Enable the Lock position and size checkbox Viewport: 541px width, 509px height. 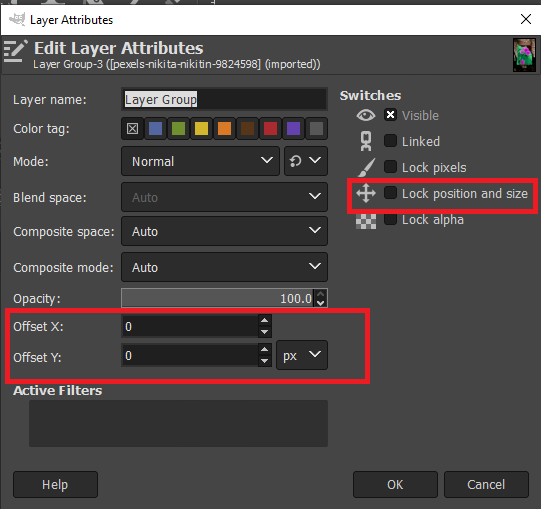pos(390,193)
